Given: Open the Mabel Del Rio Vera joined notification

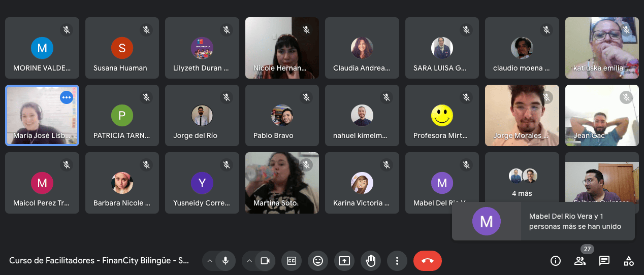Looking at the screenshot, I should pyautogui.click(x=543, y=221).
